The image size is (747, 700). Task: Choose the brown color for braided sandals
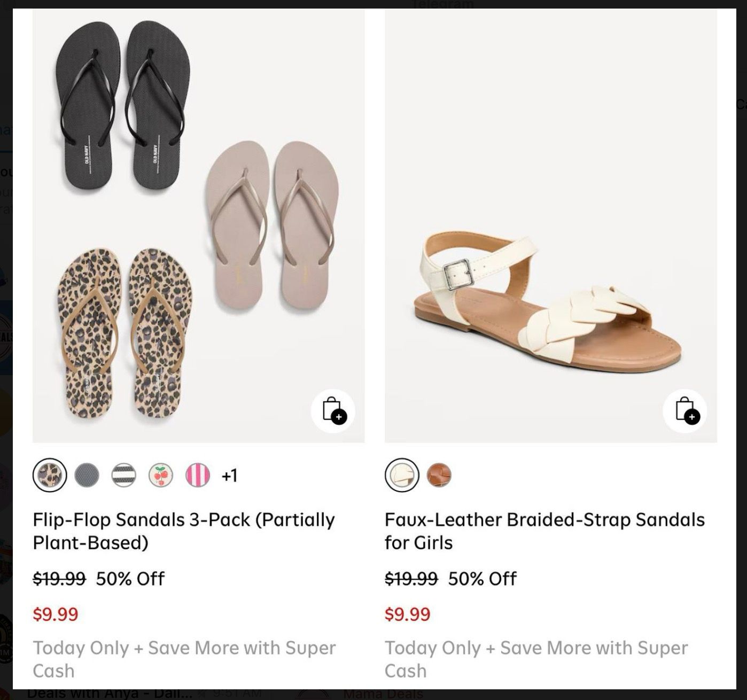click(439, 476)
